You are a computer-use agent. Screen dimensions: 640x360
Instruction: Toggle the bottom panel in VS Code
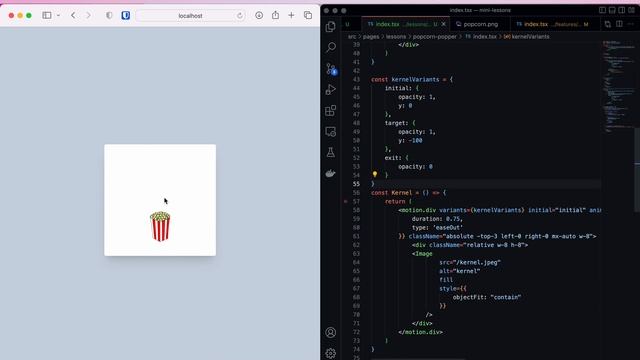(x=612, y=10)
